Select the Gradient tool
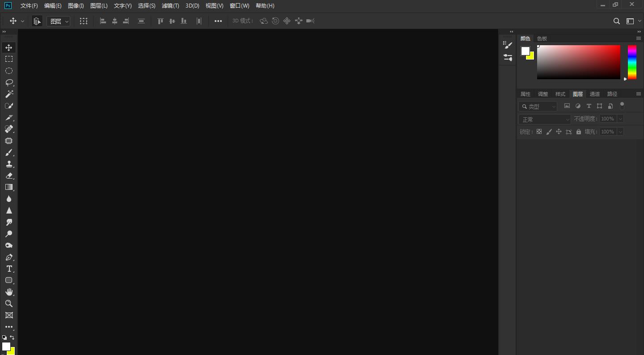The height and width of the screenshot is (355, 644). click(9, 187)
